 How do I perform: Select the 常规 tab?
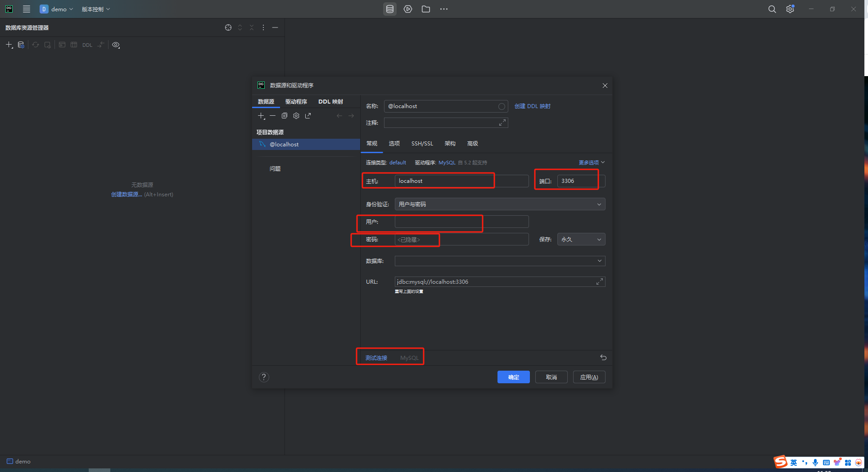372,144
